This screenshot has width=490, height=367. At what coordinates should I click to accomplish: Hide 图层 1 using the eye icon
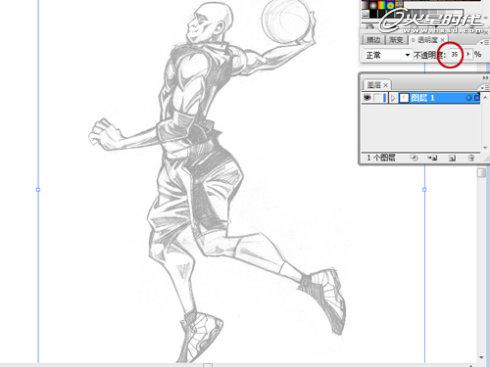(367, 98)
